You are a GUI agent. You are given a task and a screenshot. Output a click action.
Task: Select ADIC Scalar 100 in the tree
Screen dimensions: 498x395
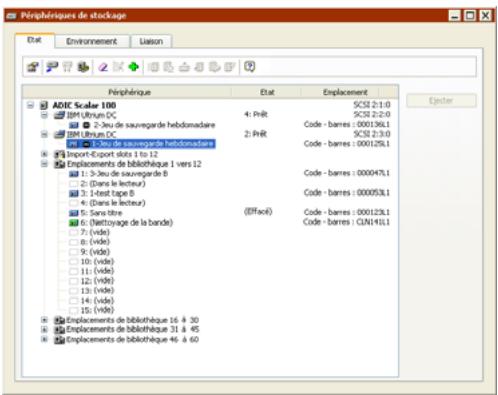pyautogui.click(x=84, y=105)
